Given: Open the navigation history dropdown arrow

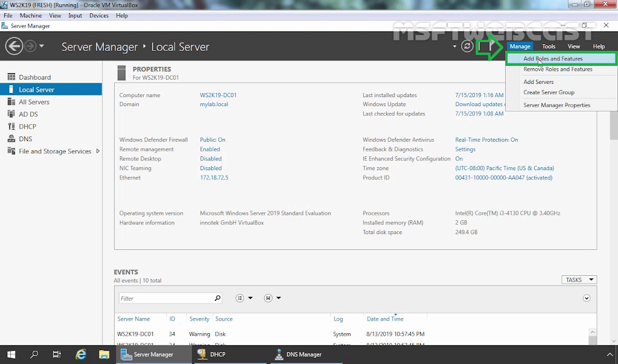Looking at the screenshot, I should pyautogui.click(x=42, y=46).
